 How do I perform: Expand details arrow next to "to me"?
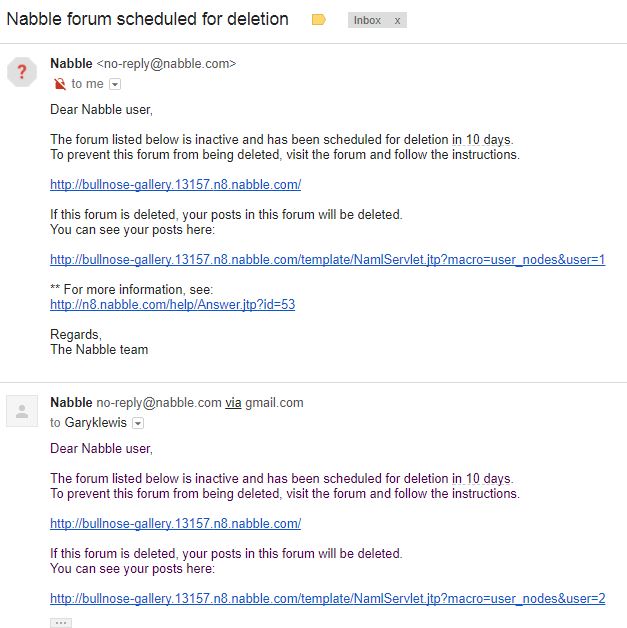pos(115,84)
